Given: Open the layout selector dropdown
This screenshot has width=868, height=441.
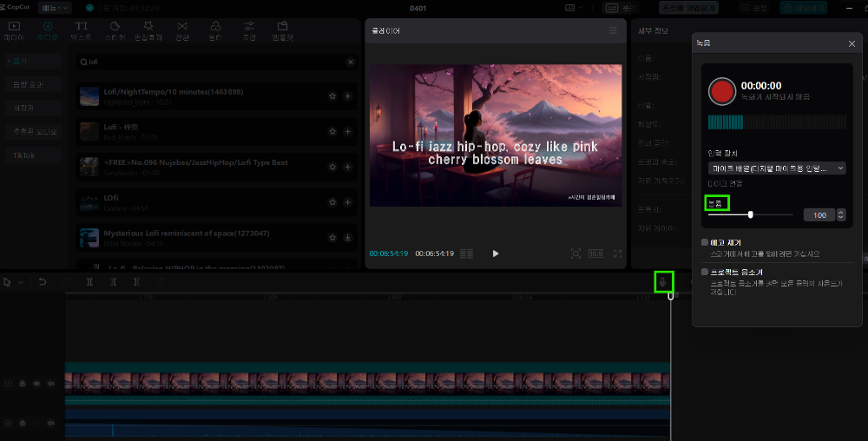Looking at the screenshot, I should pyautogui.click(x=574, y=8).
